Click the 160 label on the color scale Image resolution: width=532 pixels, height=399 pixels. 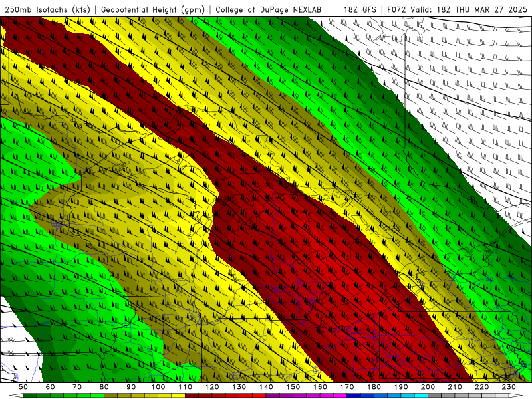[x=320, y=387]
